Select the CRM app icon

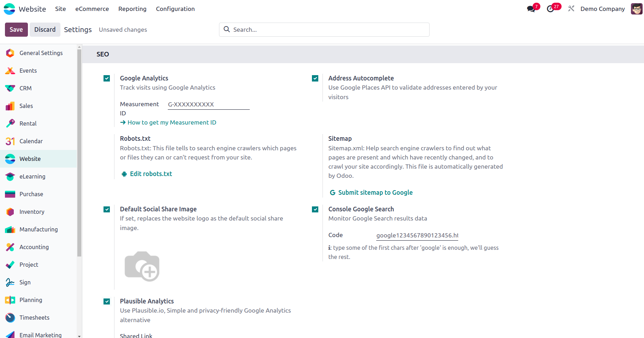[10, 88]
